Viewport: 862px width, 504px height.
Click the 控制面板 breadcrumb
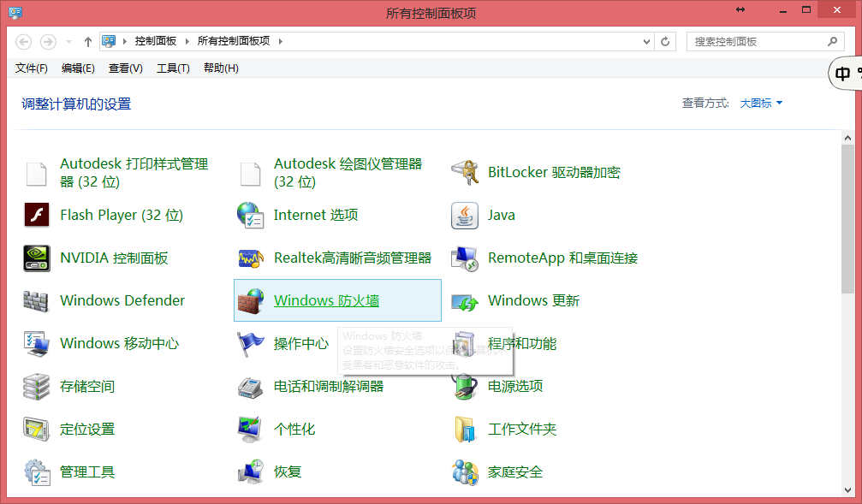pyautogui.click(x=156, y=41)
